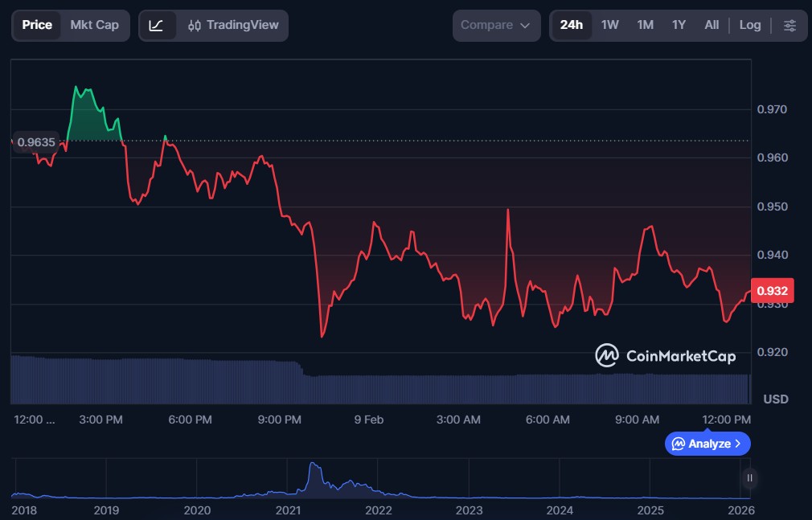Click the 2021 peak in range navigator
The width and height of the screenshot is (812, 520).
313,466
